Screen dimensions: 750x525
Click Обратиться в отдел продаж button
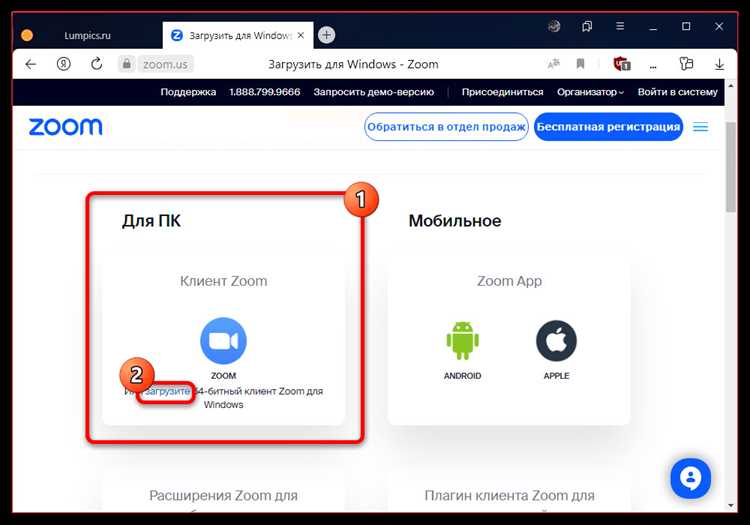tap(446, 127)
